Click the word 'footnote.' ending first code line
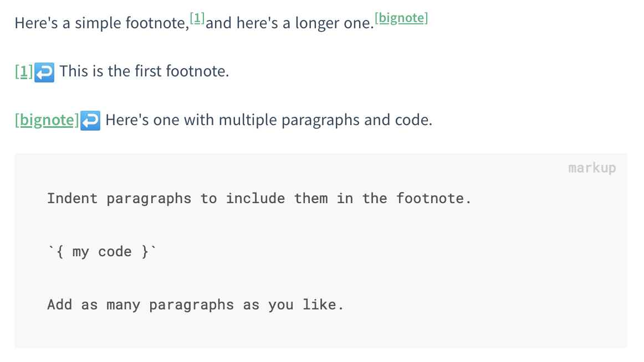Screen dimensions: 644x362 pos(433,198)
